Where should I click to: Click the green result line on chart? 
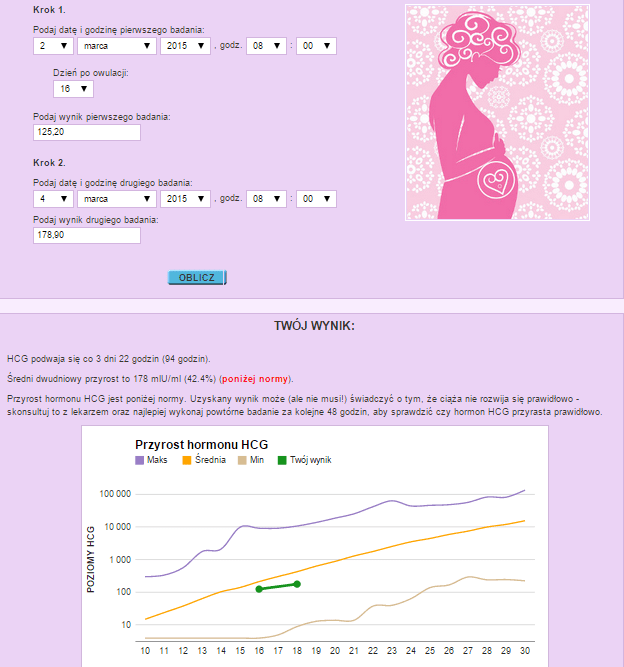(x=278, y=586)
